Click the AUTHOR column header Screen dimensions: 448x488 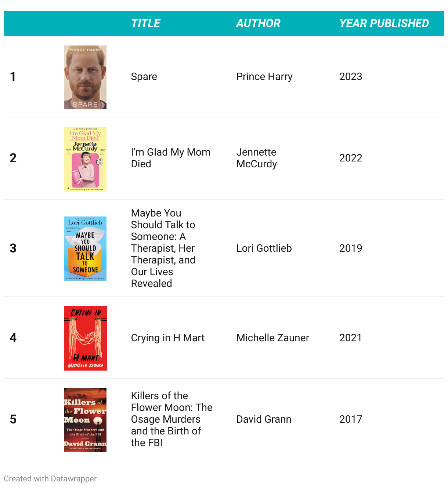click(x=258, y=23)
